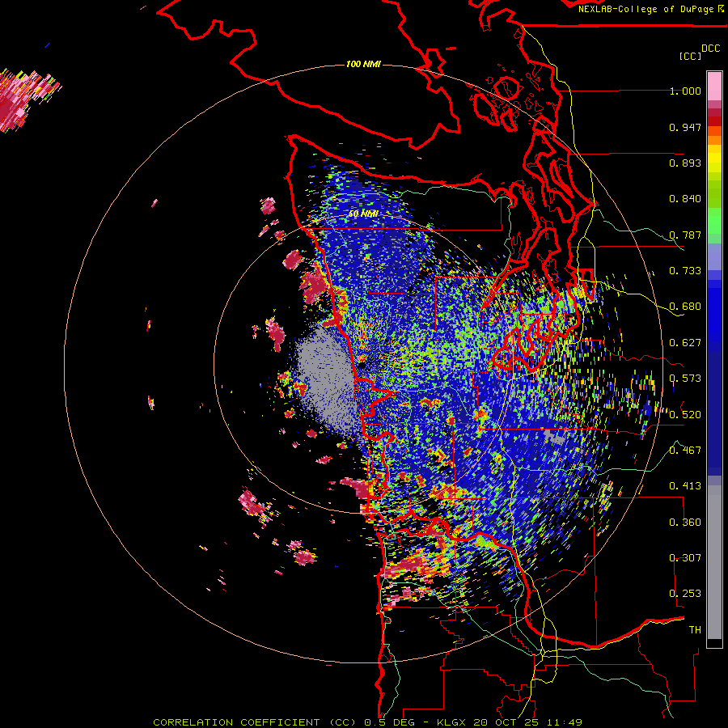Click the 0.5 DEG elevation text

(389, 722)
